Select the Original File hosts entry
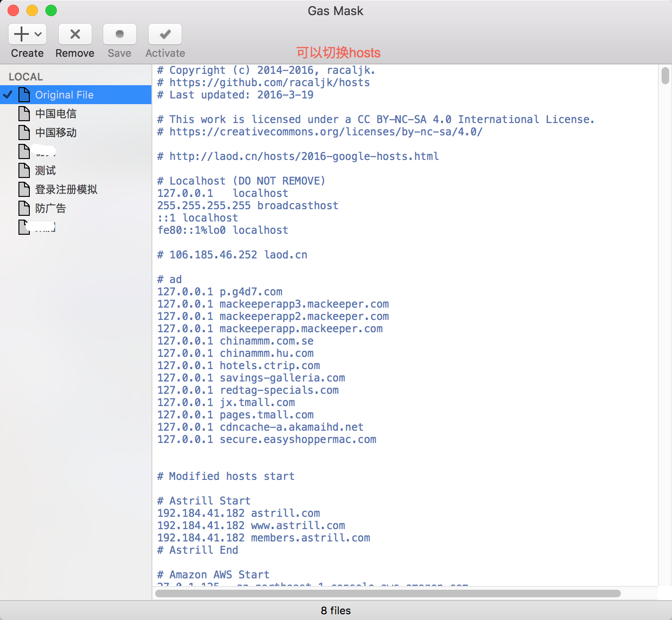Viewport: 672px width, 620px height. [x=76, y=95]
